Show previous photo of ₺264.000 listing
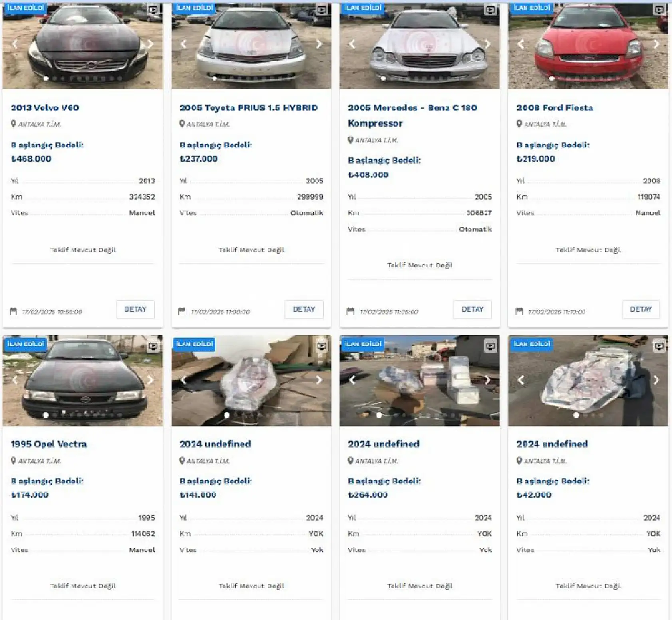The height and width of the screenshot is (620, 672). tap(352, 380)
